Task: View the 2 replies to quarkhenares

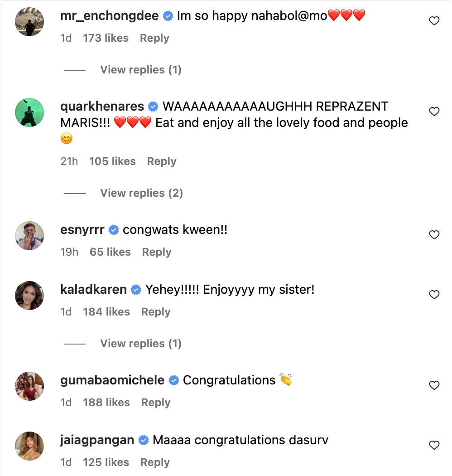Action: tap(141, 193)
